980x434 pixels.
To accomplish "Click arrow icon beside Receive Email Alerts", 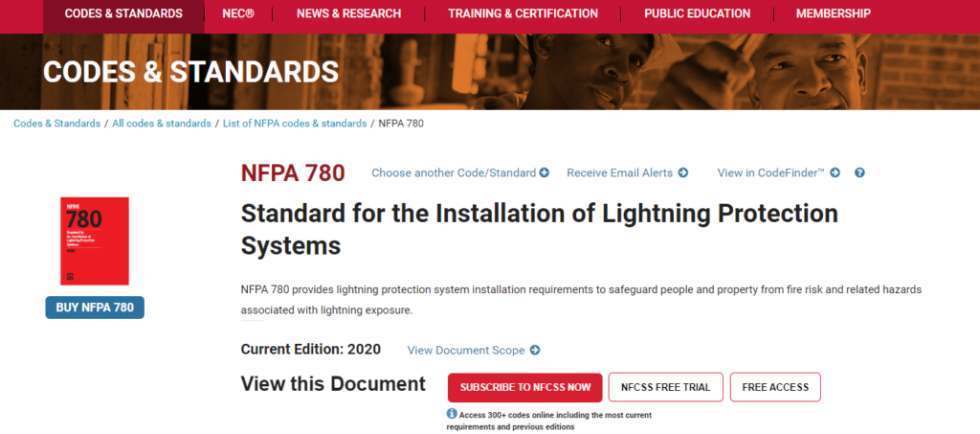I will (683, 172).
